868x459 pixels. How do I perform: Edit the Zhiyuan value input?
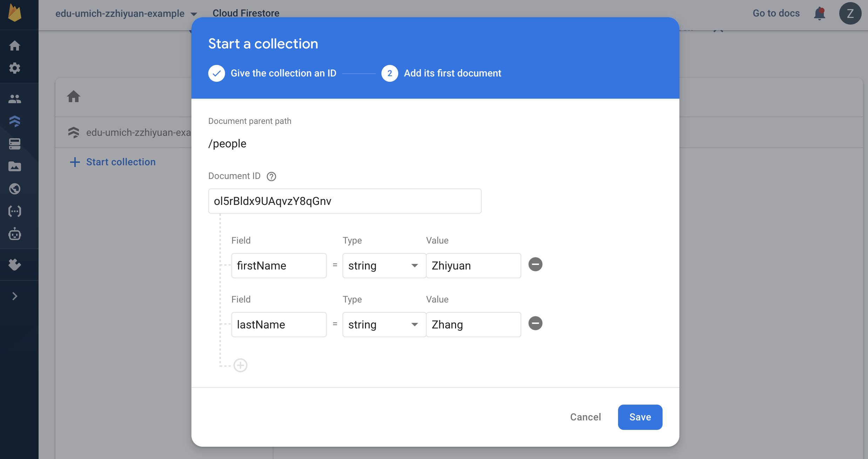(x=474, y=266)
